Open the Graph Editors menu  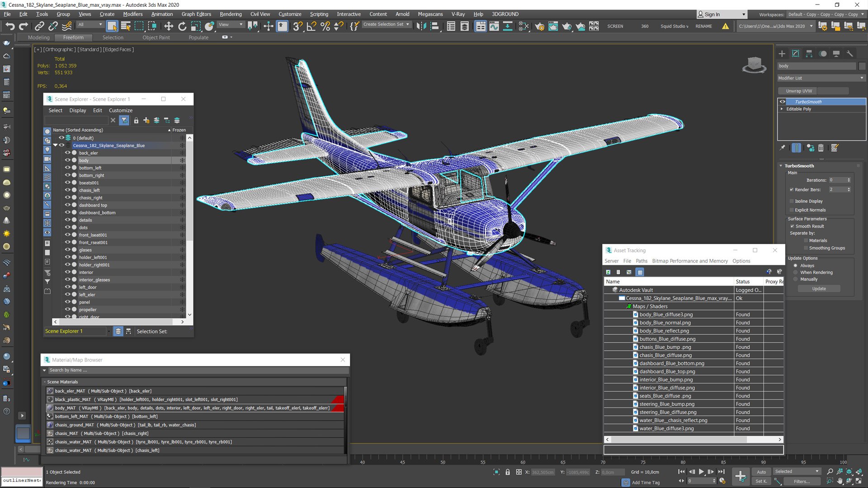196,14
